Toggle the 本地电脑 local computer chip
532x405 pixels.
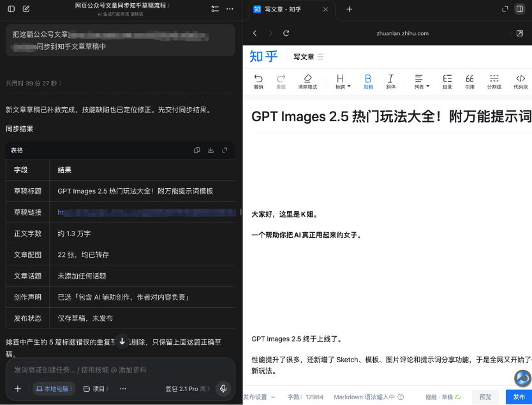pyautogui.click(x=54, y=388)
